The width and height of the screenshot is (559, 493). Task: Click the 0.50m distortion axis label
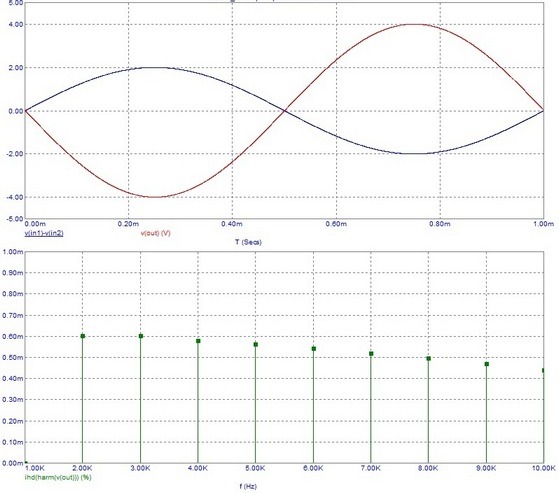12,358
